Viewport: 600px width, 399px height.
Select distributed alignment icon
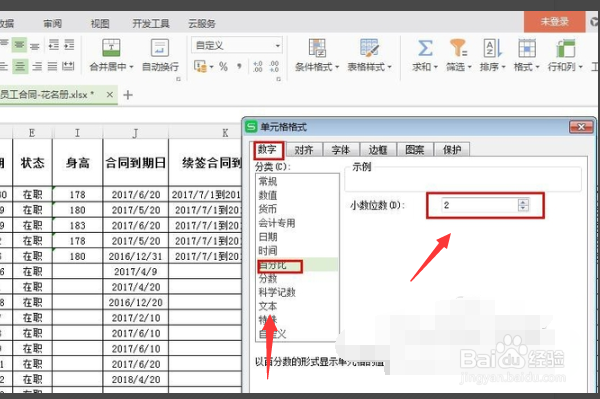tap(68, 66)
